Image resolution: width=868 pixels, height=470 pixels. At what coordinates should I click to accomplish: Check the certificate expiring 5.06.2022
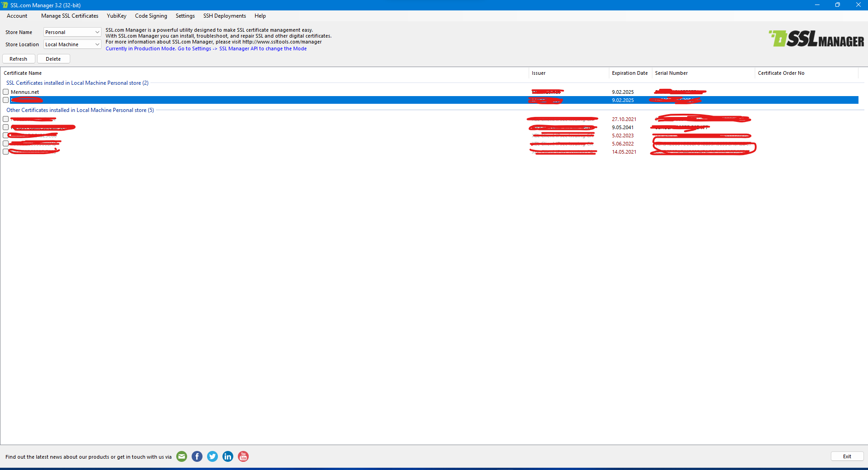[x=6, y=144]
